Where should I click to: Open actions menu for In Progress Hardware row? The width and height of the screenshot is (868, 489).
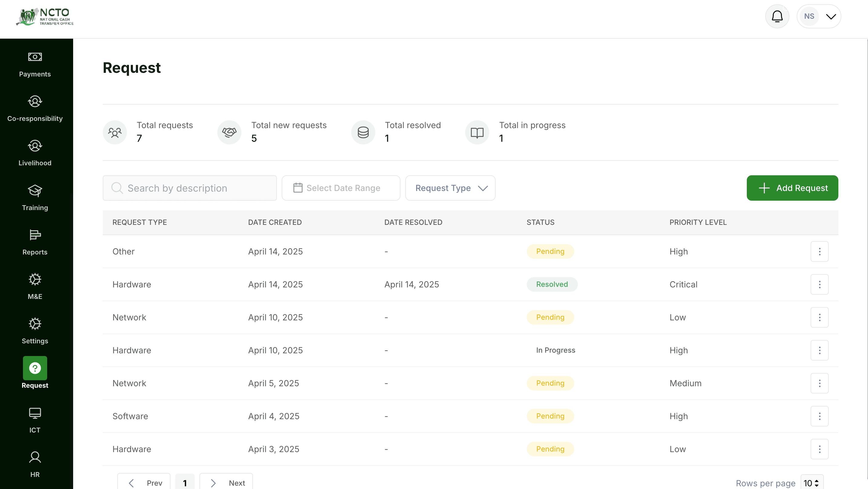[x=819, y=350]
